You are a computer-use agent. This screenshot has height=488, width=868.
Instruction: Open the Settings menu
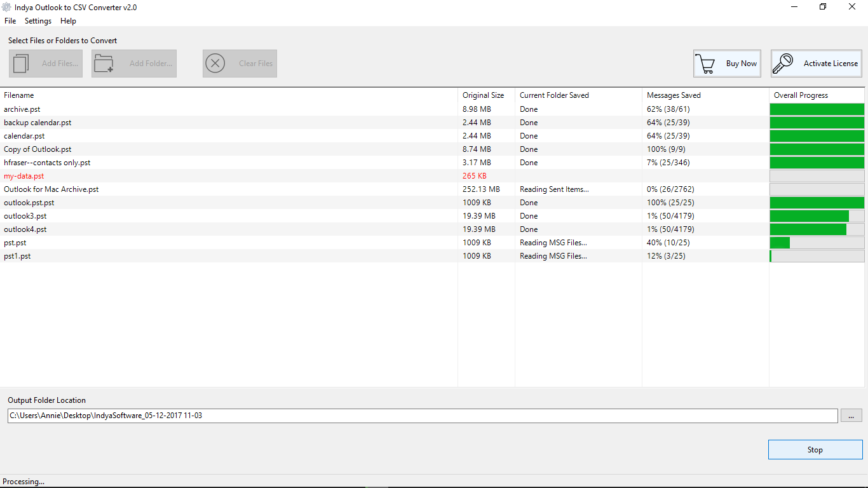pyautogui.click(x=38, y=21)
